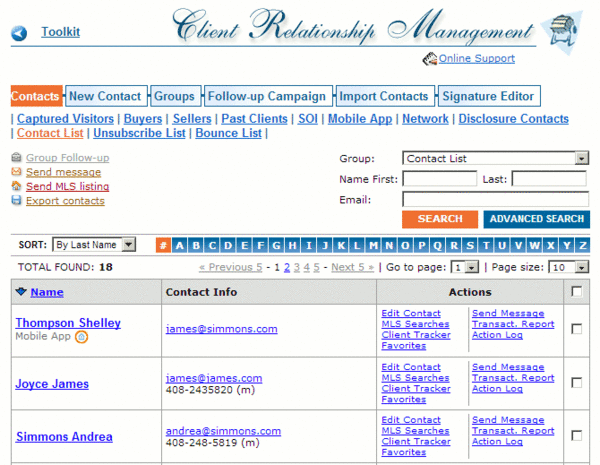Check the box for Simmons Andrea
This screenshot has height=465, width=600.
[577, 436]
